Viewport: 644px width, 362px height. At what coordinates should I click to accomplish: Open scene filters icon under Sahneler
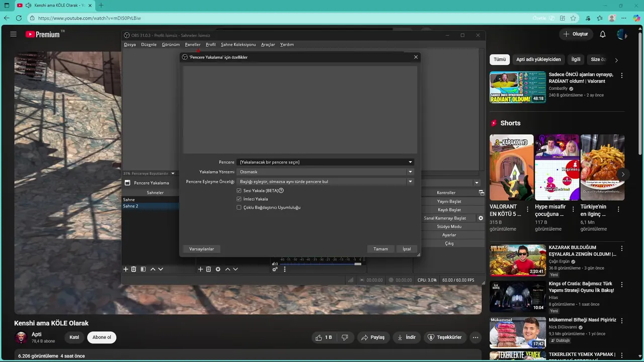[143, 269]
